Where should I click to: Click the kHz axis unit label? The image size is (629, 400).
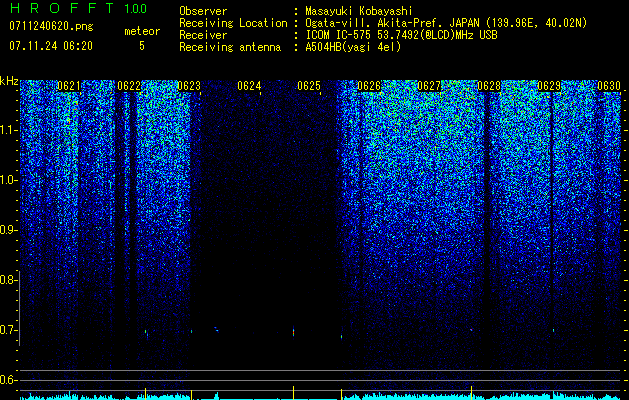click(9, 81)
